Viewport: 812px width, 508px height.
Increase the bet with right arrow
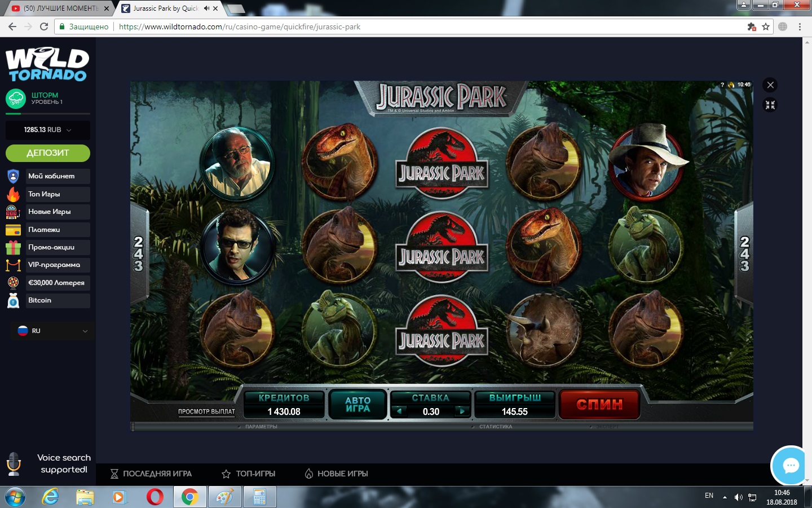pyautogui.click(x=462, y=411)
